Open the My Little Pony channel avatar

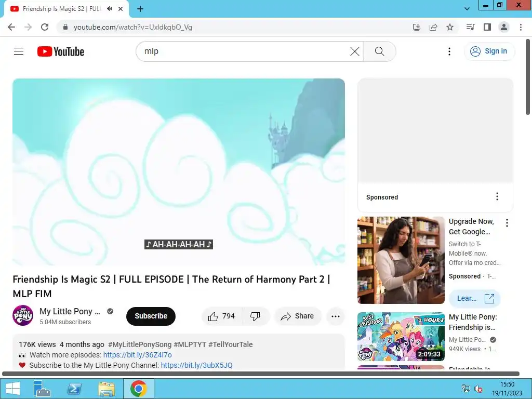23,315
